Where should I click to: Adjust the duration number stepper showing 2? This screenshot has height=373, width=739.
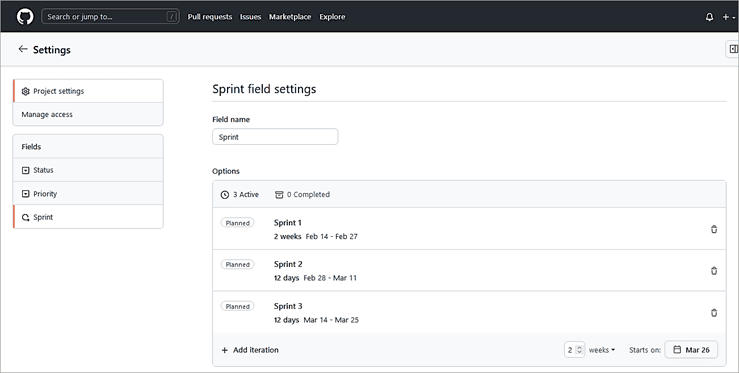coord(575,350)
